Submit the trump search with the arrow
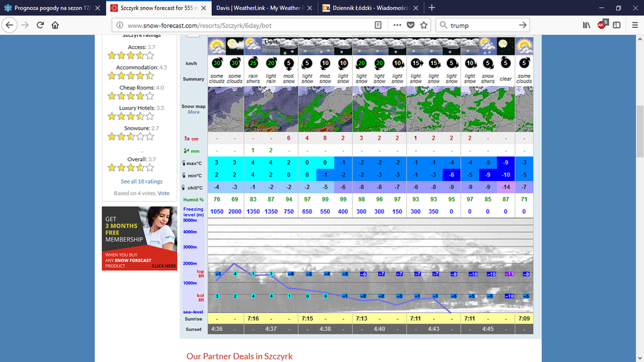The width and height of the screenshot is (644, 362). (x=522, y=25)
